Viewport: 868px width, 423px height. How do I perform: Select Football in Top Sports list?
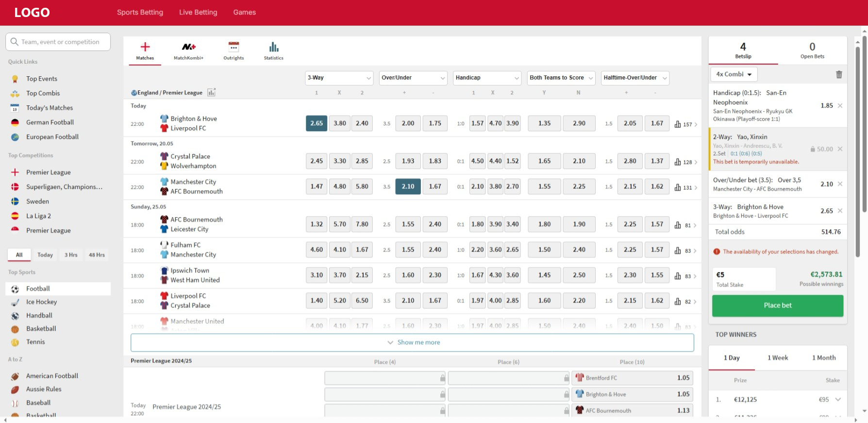coord(58,289)
